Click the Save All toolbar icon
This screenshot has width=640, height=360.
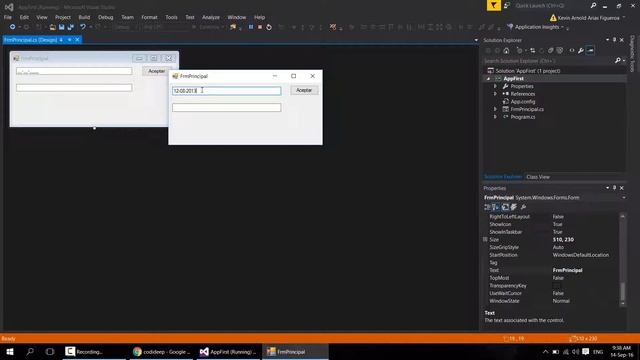tap(71, 27)
